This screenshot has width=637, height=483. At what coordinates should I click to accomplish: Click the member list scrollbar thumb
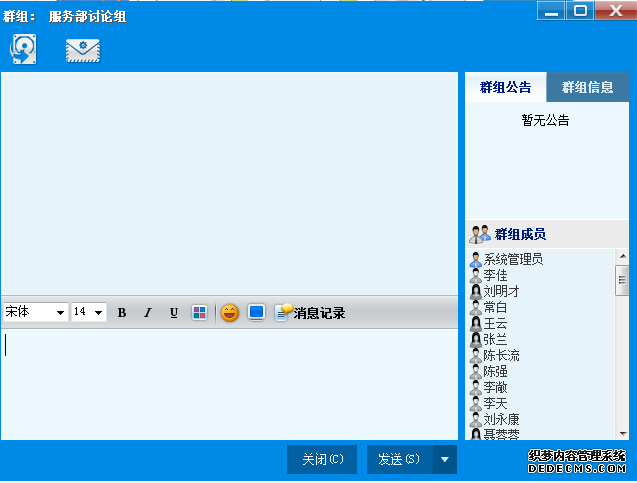pyautogui.click(x=622, y=280)
